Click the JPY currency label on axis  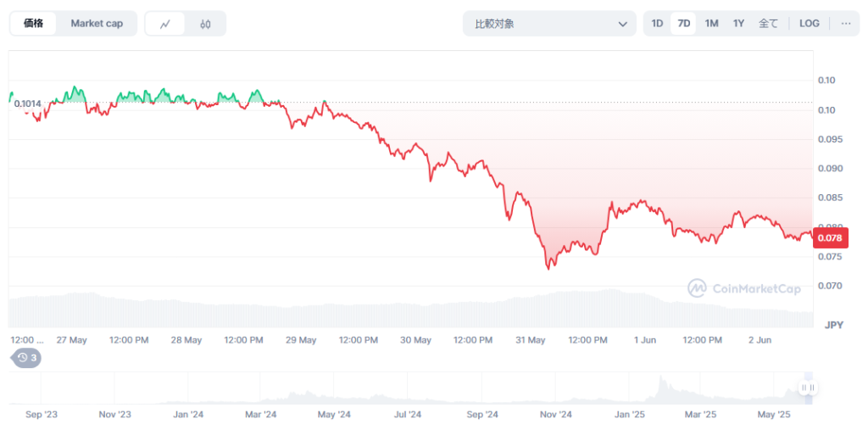point(833,325)
